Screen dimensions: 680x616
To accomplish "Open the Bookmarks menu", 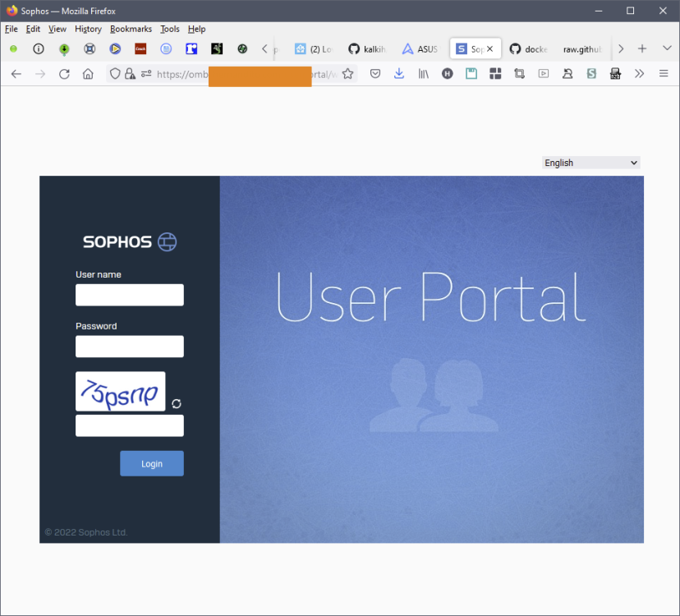I will click(131, 29).
